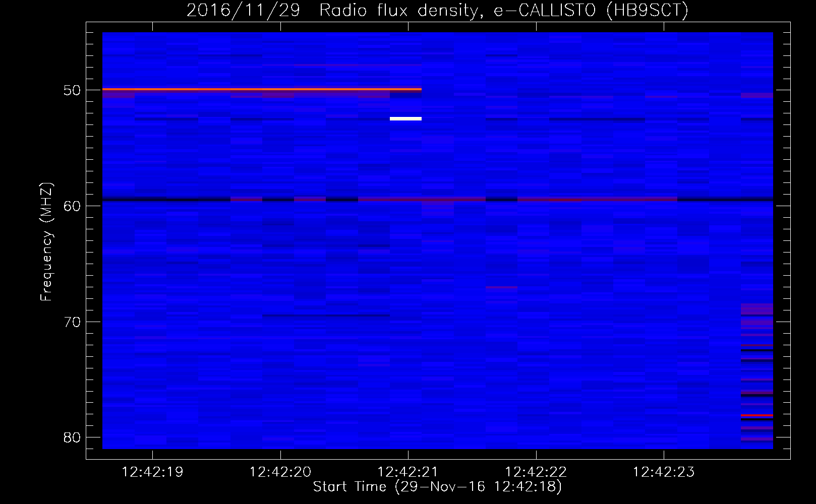The width and height of the screenshot is (816, 504).
Task: Click the 12:42:23 time tick label
Action: (x=664, y=472)
